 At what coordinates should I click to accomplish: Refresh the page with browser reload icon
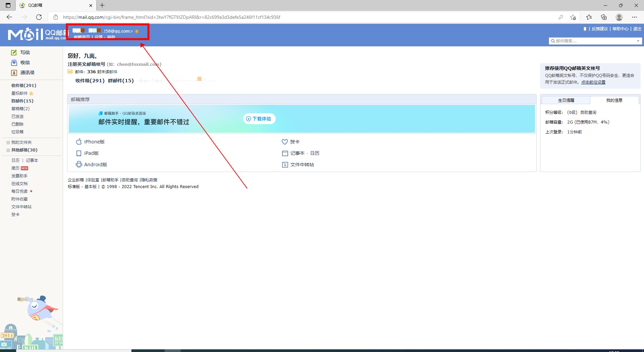click(39, 17)
